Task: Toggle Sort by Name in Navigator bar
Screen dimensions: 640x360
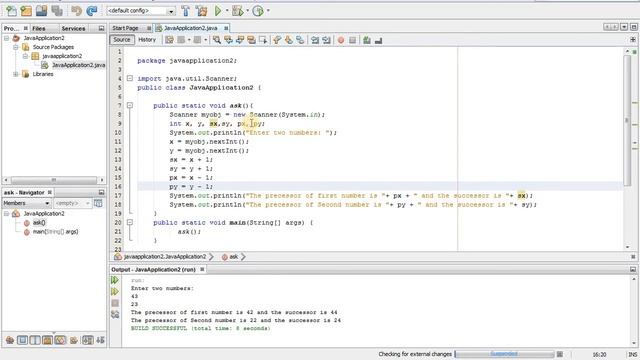Action: click(x=88, y=340)
